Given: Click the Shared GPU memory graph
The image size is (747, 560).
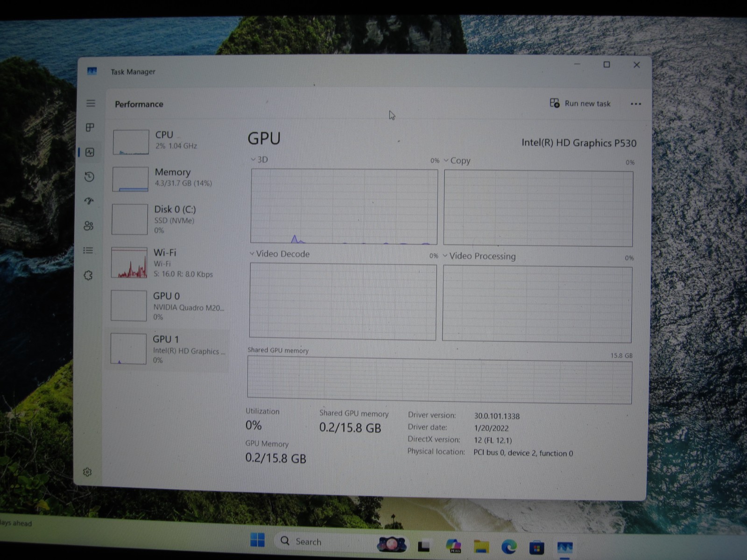Looking at the screenshot, I should tap(439, 380).
